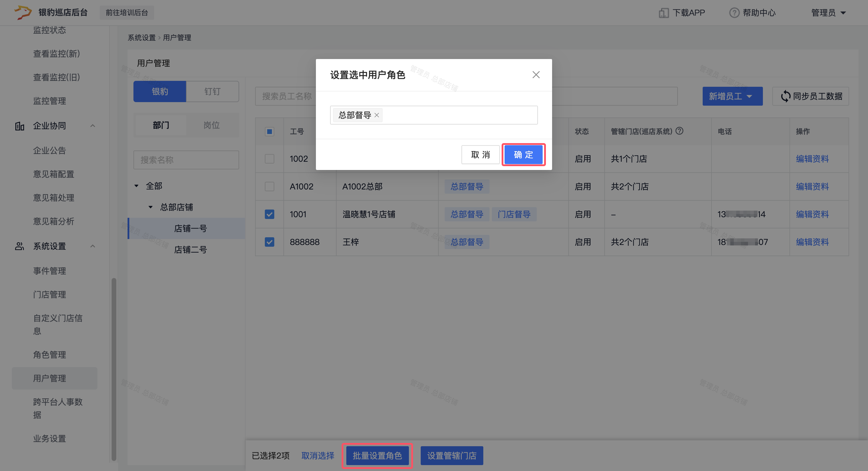The width and height of the screenshot is (868, 471).
Task: Collapse the 总部店铺 tree node
Action: coord(150,207)
